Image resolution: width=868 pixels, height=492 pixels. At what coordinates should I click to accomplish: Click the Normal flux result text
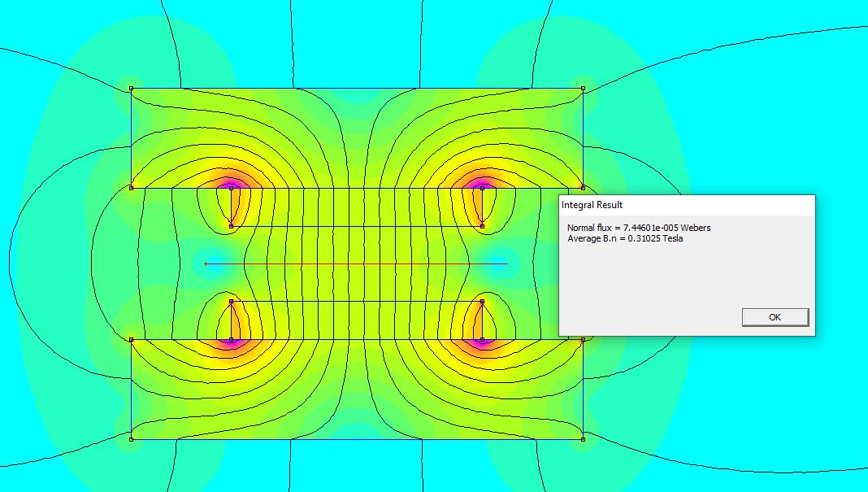[640, 228]
